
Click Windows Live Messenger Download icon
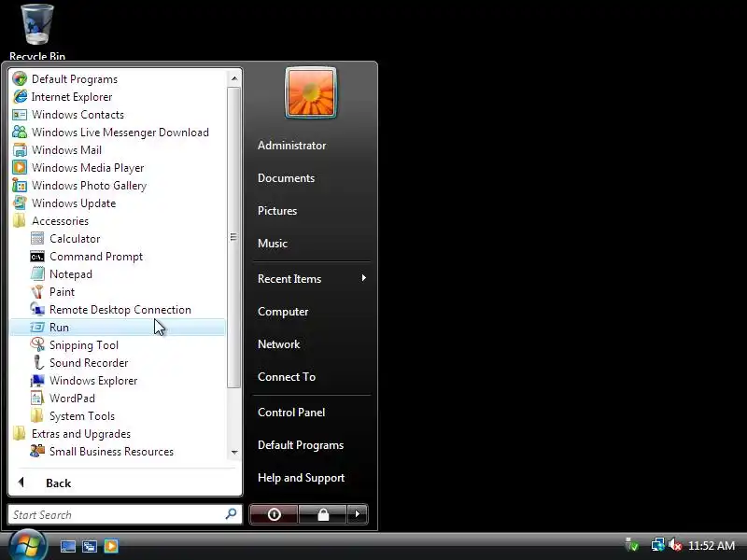(x=20, y=132)
